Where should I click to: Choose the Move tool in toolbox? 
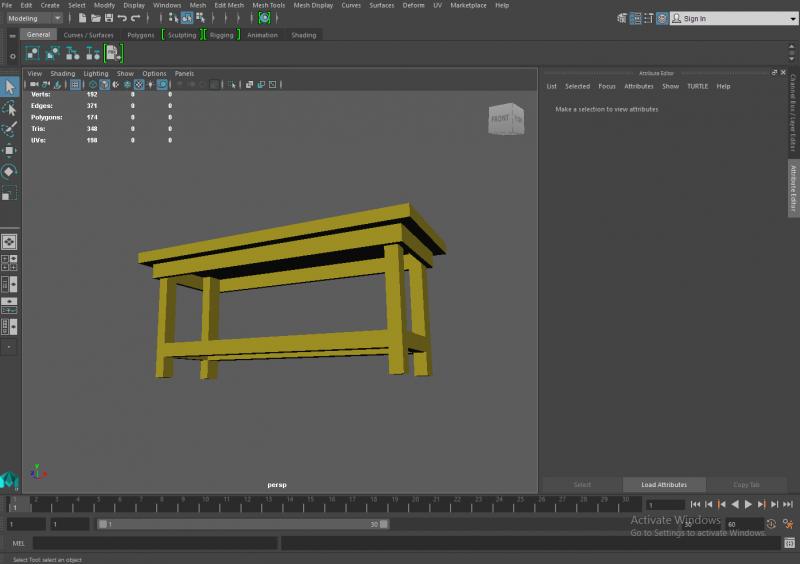pos(9,150)
